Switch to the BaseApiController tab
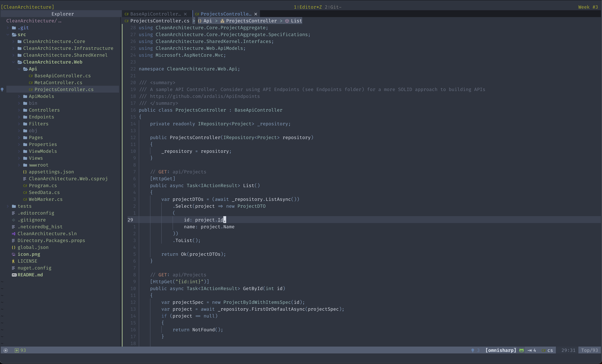This screenshot has height=364, width=602. 155,14
